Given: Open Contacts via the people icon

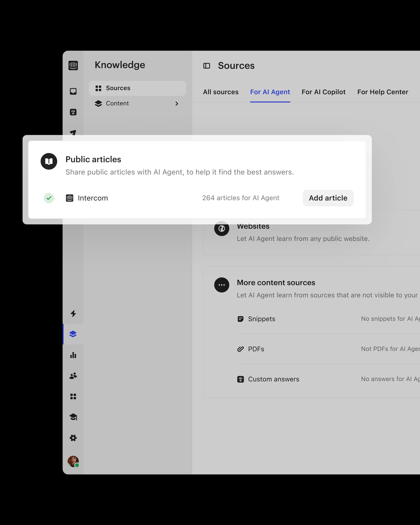Looking at the screenshot, I should click(73, 375).
